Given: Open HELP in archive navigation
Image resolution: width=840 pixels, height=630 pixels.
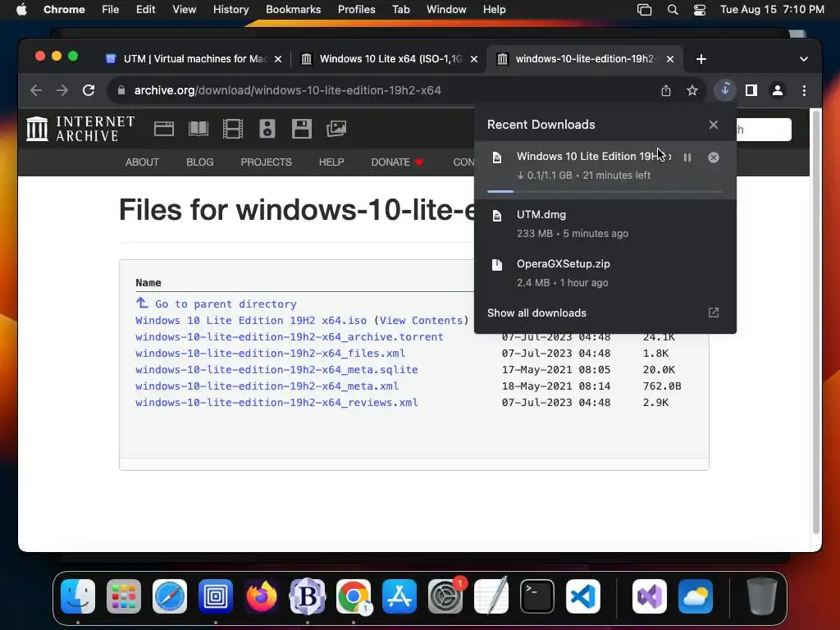Looking at the screenshot, I should (331, 162).
